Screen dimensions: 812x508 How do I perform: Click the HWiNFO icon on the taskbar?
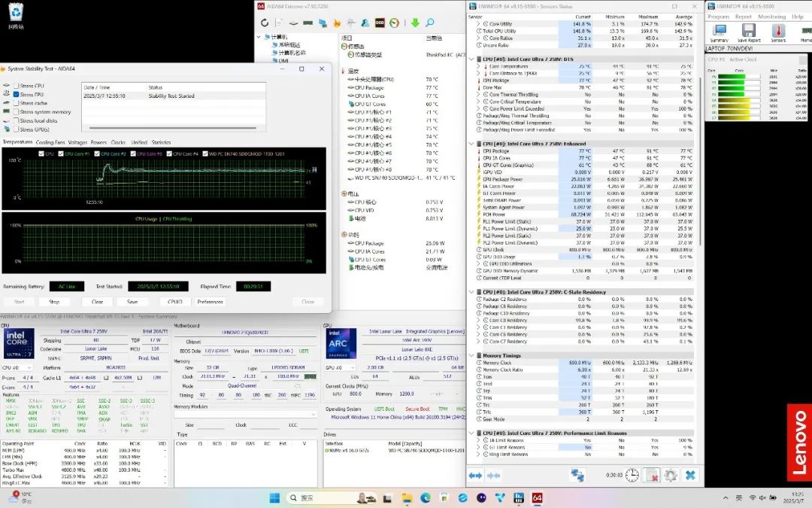tap(518, 498)
